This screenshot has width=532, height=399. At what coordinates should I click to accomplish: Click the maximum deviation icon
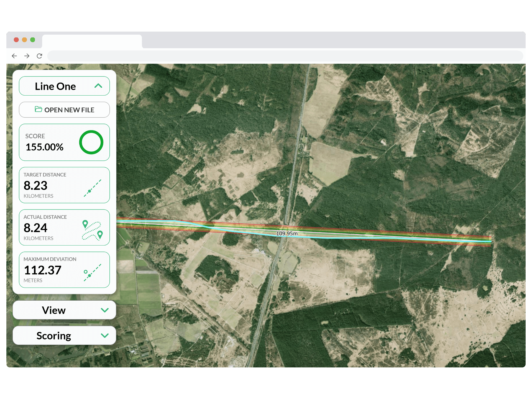tap(93, 272)
